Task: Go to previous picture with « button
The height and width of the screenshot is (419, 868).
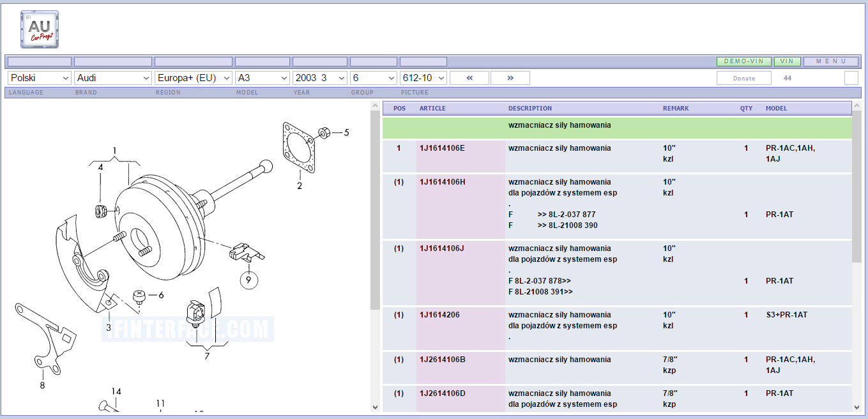Action: coord(469,78)
